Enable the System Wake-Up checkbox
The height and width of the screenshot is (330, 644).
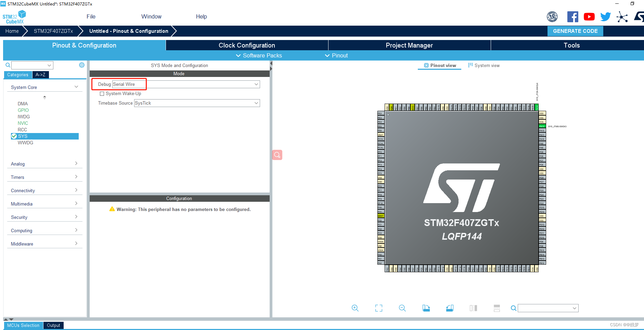click(102, 93)
